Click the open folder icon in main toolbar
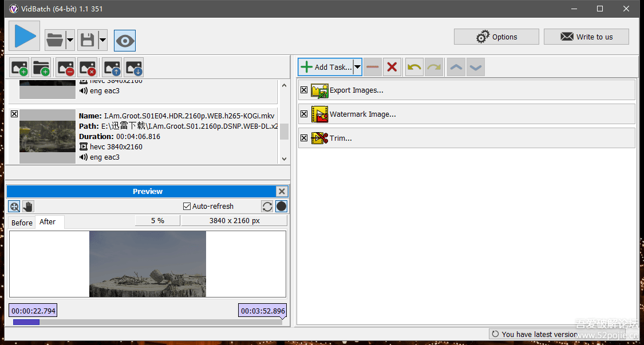The height and width of the screenshot is (345, 644). [x=54, y=40]
